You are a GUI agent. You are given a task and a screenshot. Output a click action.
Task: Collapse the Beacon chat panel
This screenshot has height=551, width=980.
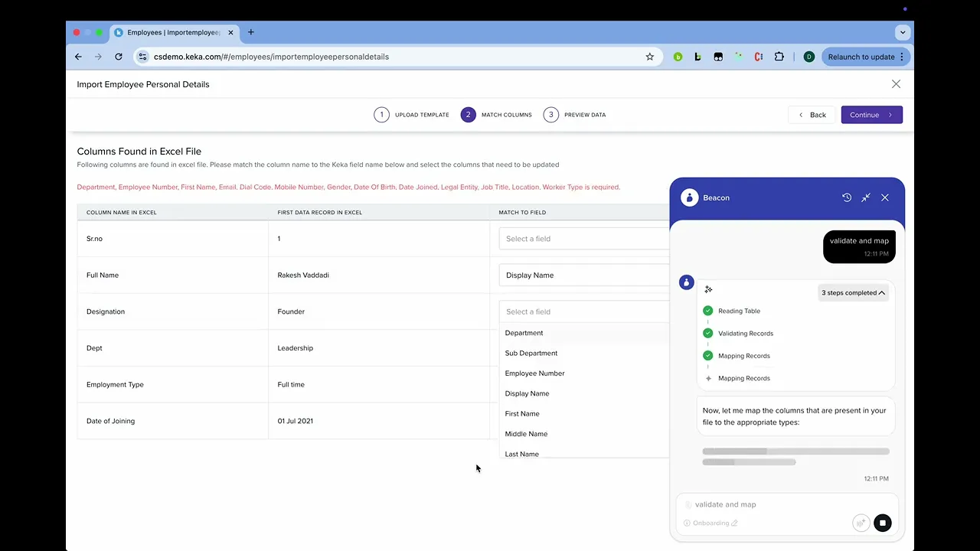pyautogui.click(x=866, y=197)
